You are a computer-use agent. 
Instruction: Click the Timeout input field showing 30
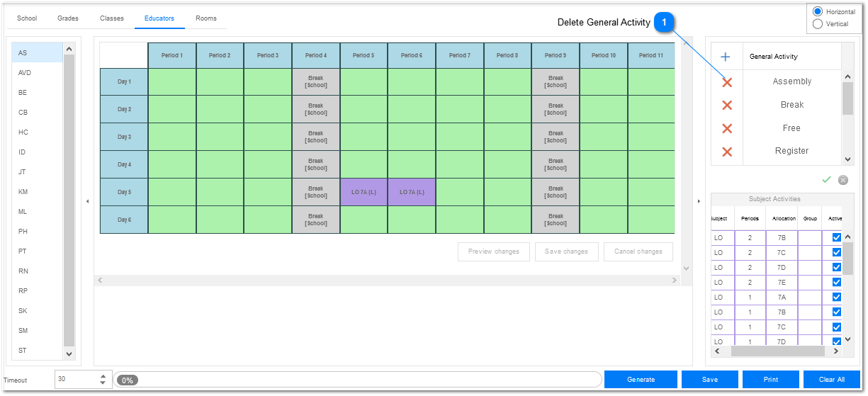coord(76,380)
